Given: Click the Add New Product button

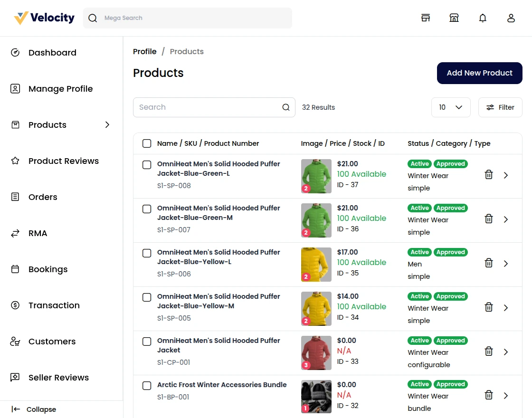Looking at the screenshot, I should point(479,73).
